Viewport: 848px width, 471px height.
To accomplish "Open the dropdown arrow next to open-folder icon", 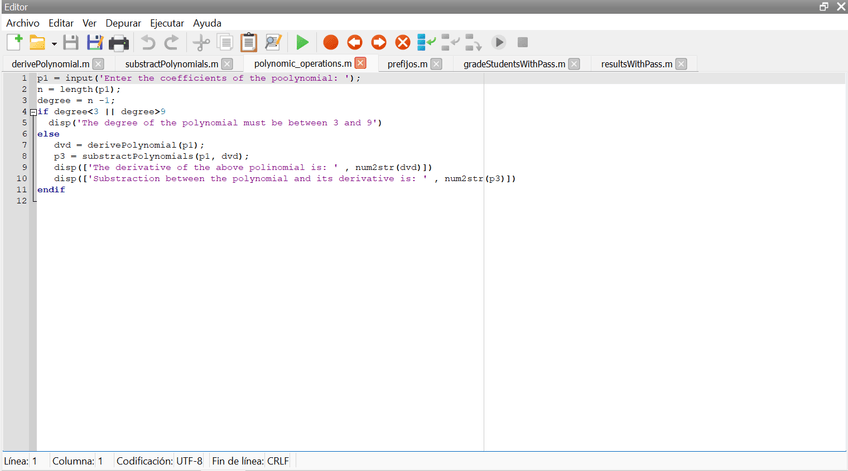I will 54,43.
